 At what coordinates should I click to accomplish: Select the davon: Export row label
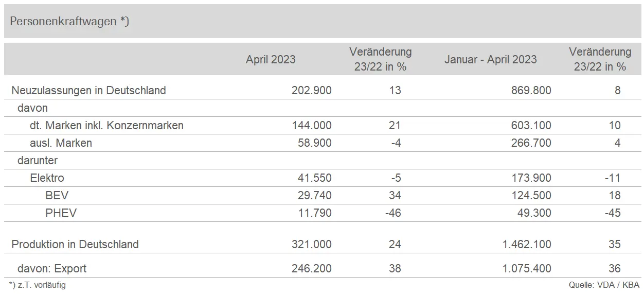[x=51, y=268]
